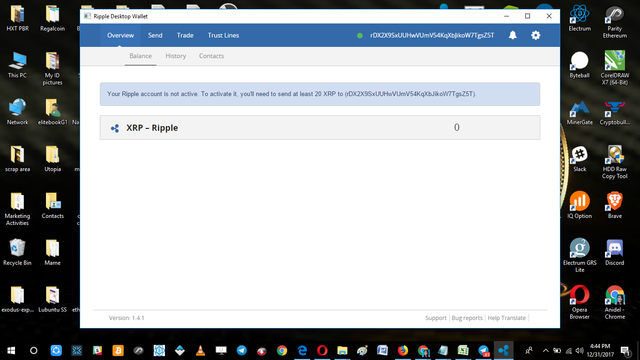Select the Mame desktop folder
The image size is (640, 360).
[52, 252]
